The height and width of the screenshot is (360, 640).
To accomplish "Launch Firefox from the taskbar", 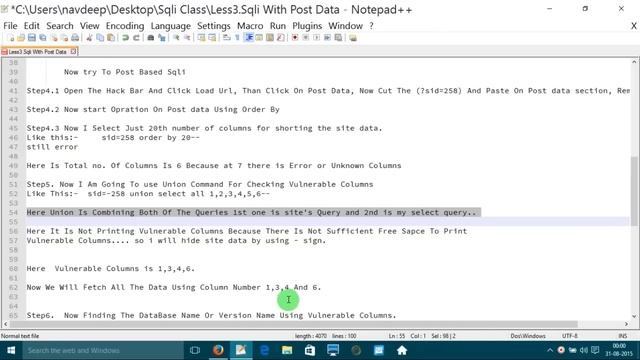I will point(218,350).
